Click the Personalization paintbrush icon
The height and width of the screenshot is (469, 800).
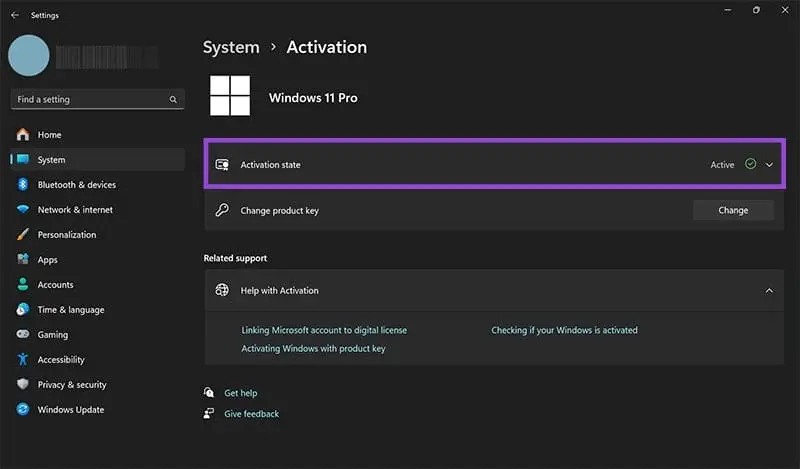click(23, 234)
